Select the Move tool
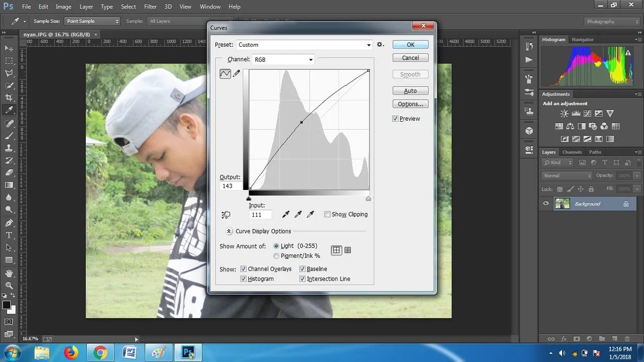The width and height of the screenshot is (644, 362). (9, 48)
